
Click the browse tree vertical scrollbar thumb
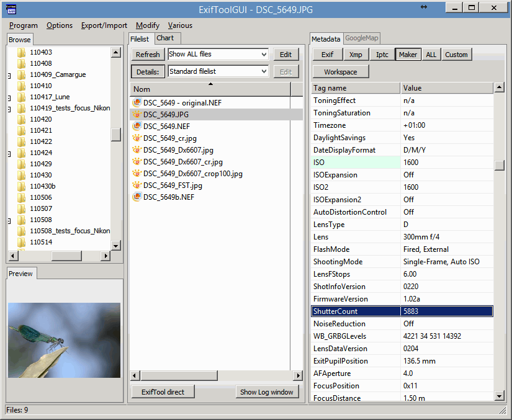pos(115,135)
